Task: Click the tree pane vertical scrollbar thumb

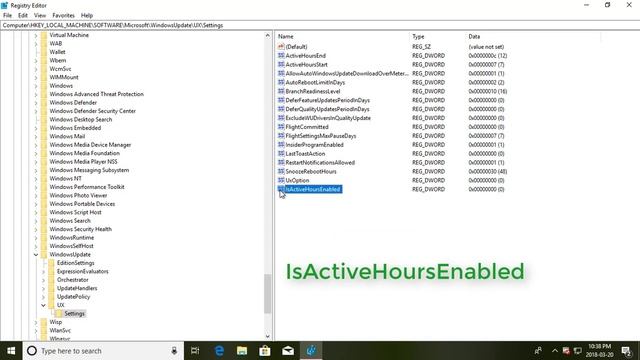Action: 267,294
